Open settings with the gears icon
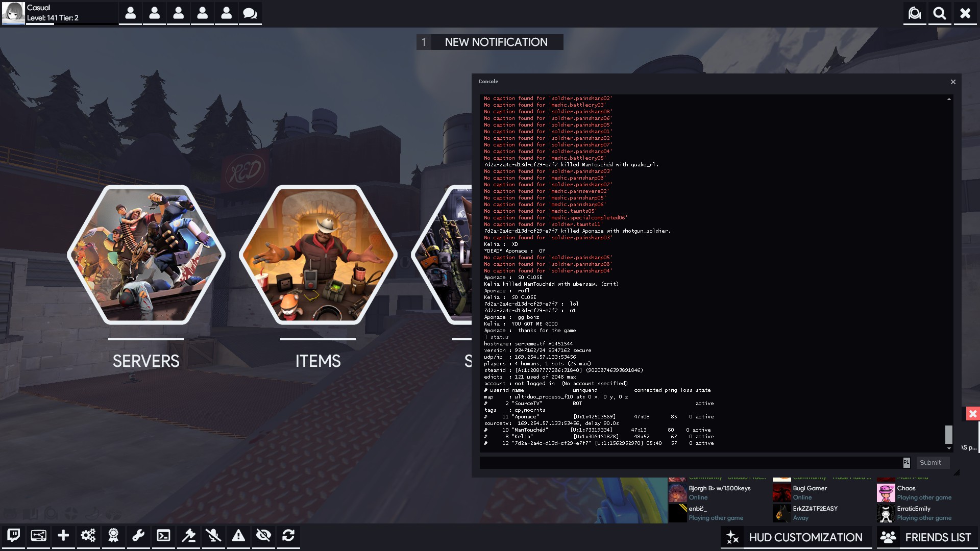This screenshot has height=551, width=980. tap(88, 535)
